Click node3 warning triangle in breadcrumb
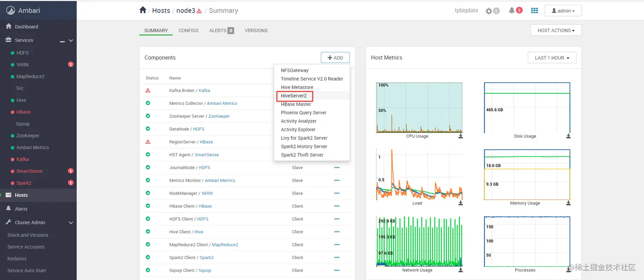 click(199, 11)
